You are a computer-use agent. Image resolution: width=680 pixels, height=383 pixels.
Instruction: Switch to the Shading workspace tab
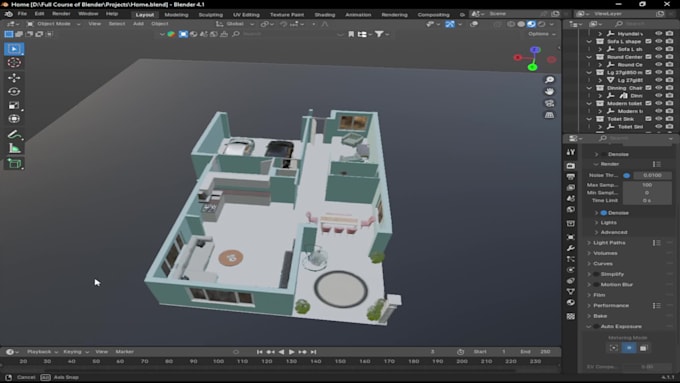tap(325, 14)
